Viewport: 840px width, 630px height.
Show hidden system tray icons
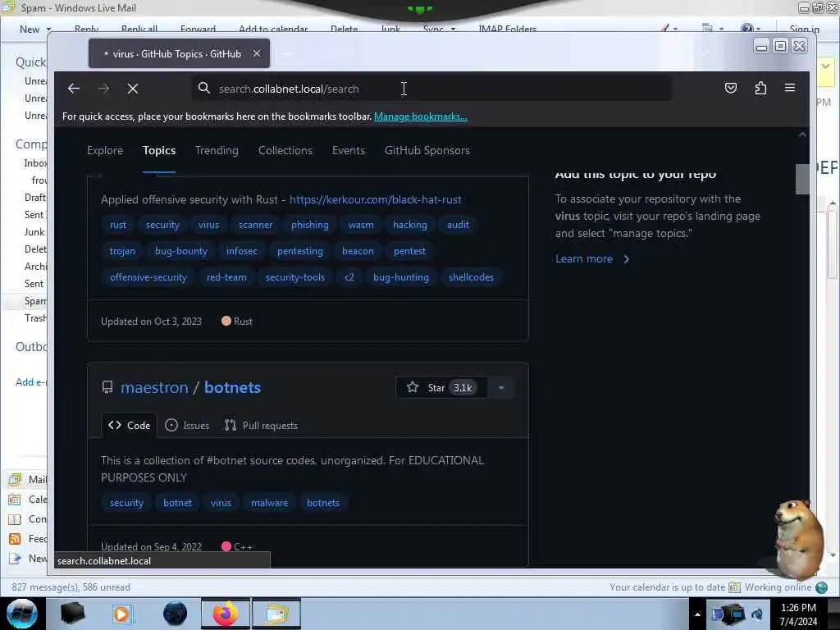(697, 614)
